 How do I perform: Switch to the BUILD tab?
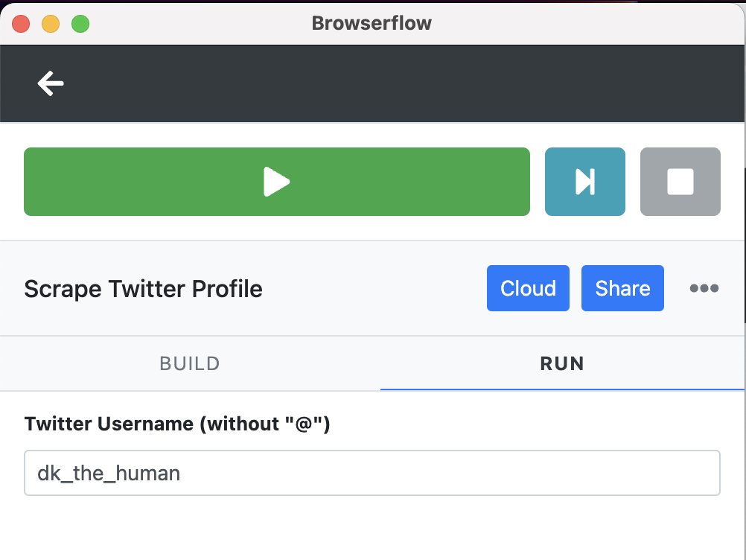click(190, 363)
